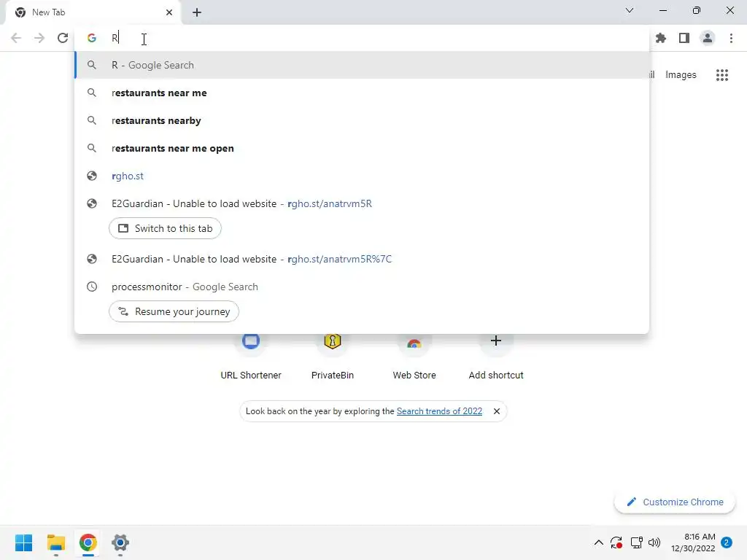Select the New Tab tab
The width and height of the screenshot is (747, 560).
(x=93, y=12)
